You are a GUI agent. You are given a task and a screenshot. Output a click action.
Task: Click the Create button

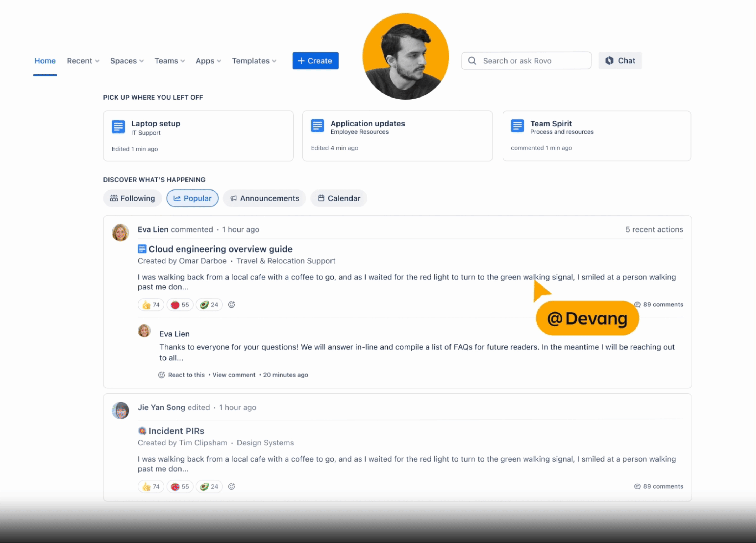click(315, 60)
